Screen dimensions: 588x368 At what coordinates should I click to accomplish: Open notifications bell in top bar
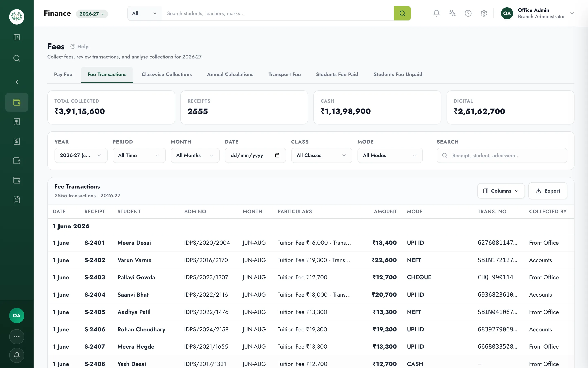click(436, 13)
